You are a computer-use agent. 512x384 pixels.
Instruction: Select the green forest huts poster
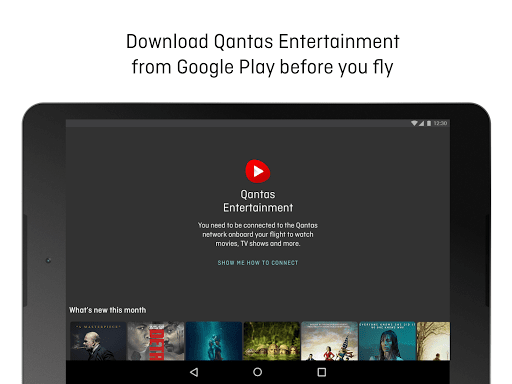[271, 341]
